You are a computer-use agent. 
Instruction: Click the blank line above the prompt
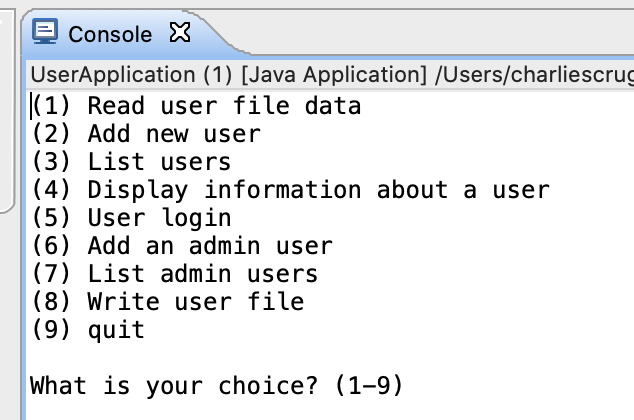tap(330, 358)
